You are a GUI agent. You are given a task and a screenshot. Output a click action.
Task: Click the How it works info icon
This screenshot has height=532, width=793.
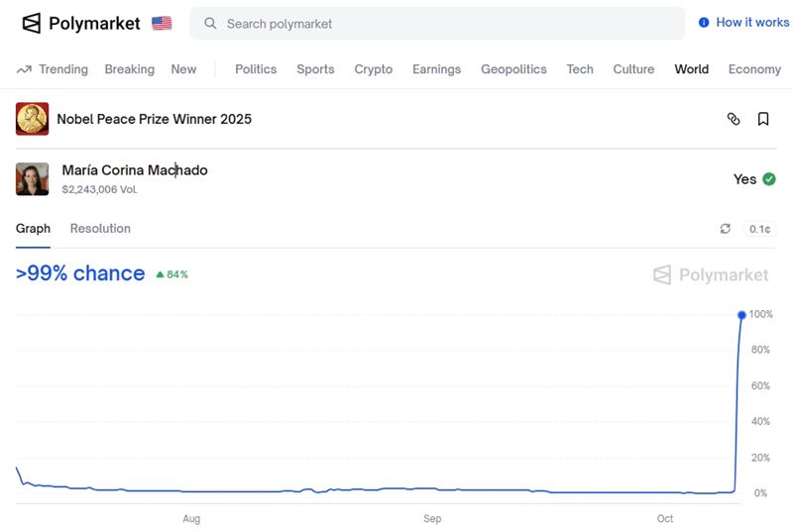704,22
